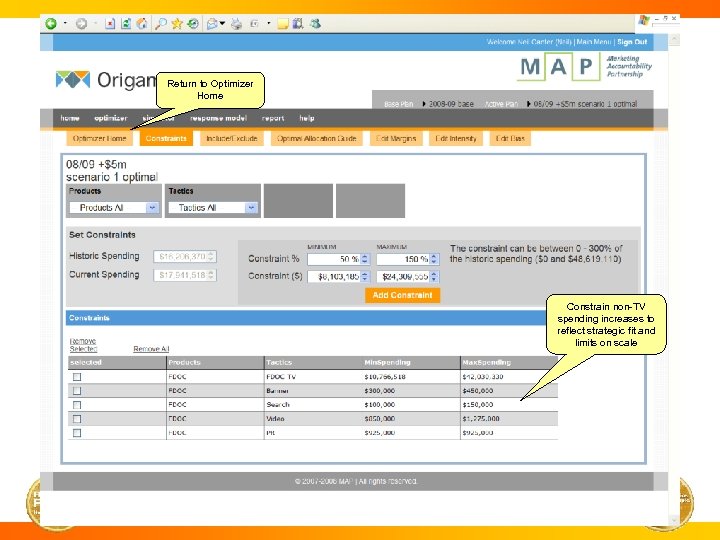Image resolution: width=720 pixels, height=540 pixels.
Task: Adjust maximum Constraint % stepper arrows
Action: [x=434, y=259]
